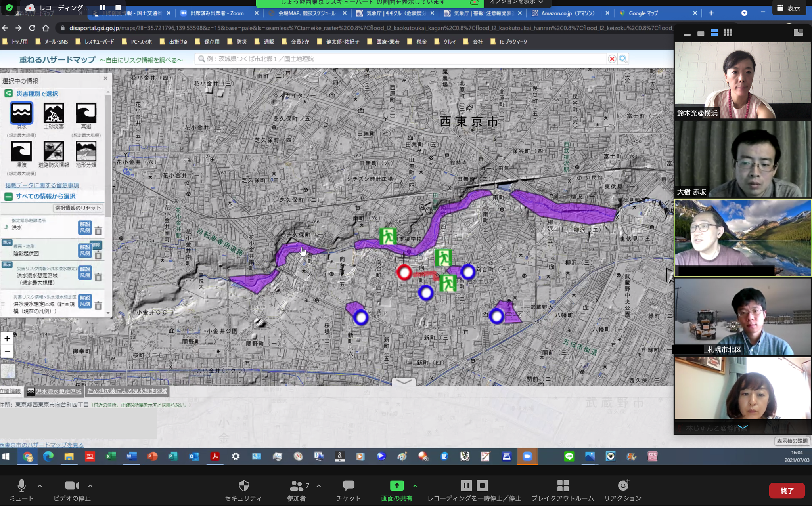Open Zoom reactions
Viewport: 812px width, 506px height.
[623, 491]
